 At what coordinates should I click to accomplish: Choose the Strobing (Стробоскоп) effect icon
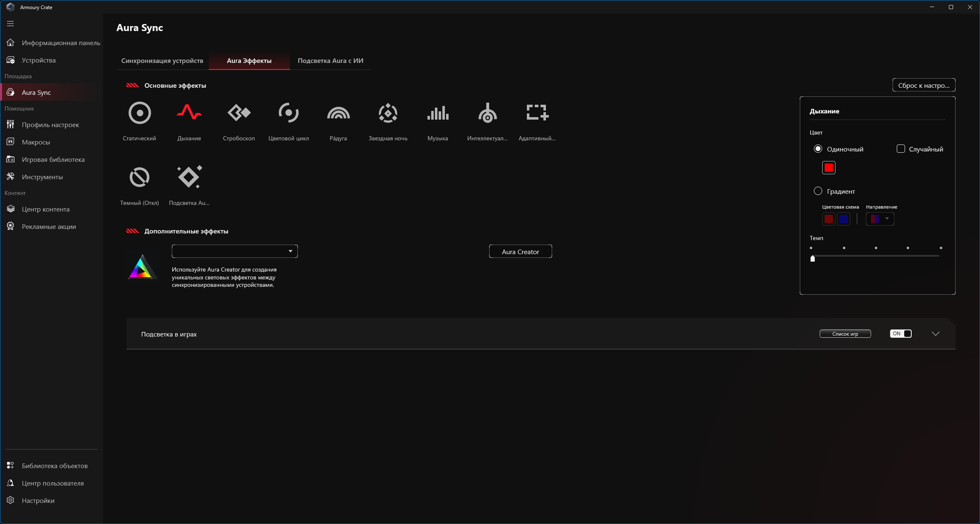239,113
